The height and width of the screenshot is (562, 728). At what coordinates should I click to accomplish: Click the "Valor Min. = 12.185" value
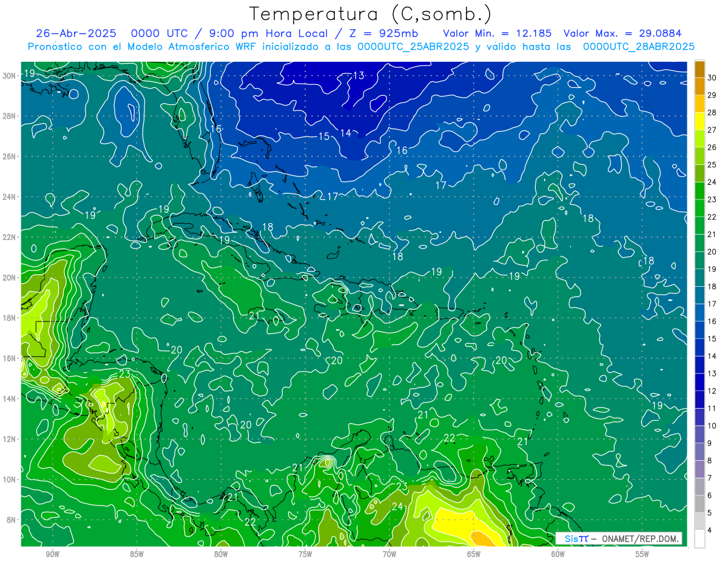[x=497, y=33]
